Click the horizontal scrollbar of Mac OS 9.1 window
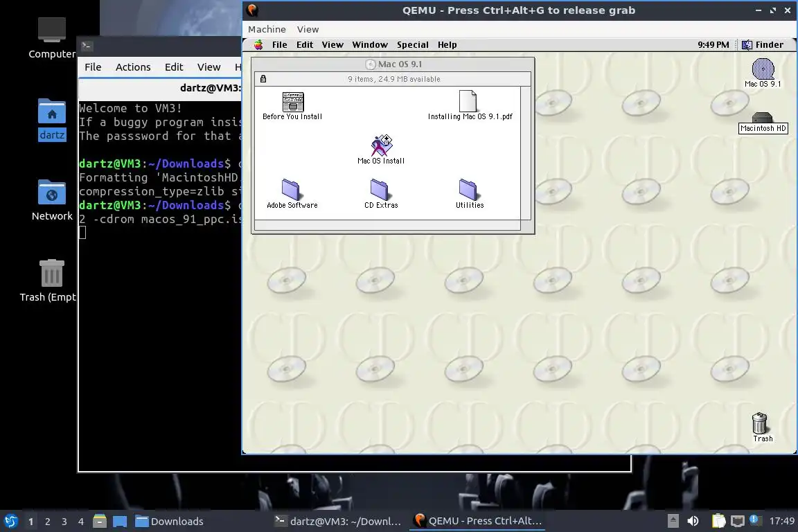This screenshot has height=532, width=798. pyautogui.click(x=387, y=225)
